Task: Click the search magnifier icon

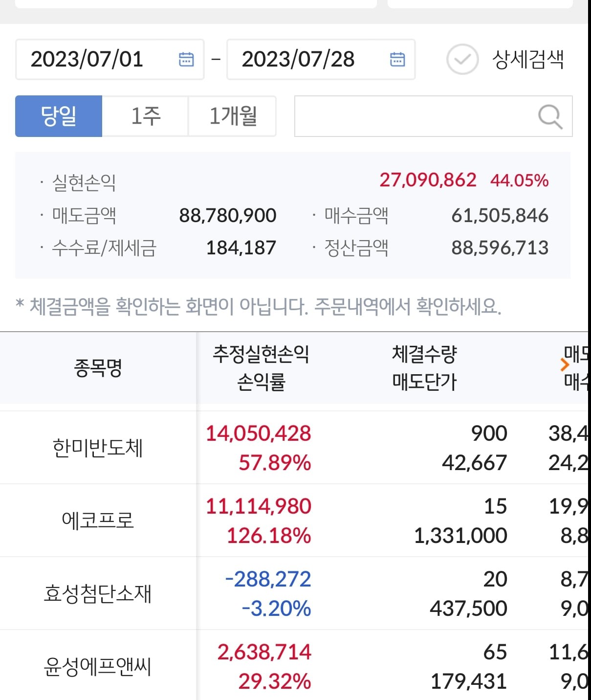Action: coord(550,117)
